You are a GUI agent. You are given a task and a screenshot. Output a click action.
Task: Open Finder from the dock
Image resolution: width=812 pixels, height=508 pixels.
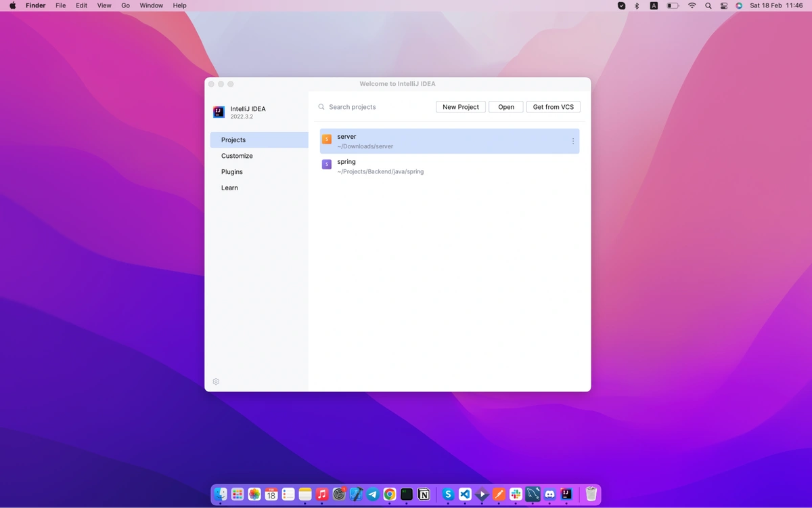pos(221,494)
